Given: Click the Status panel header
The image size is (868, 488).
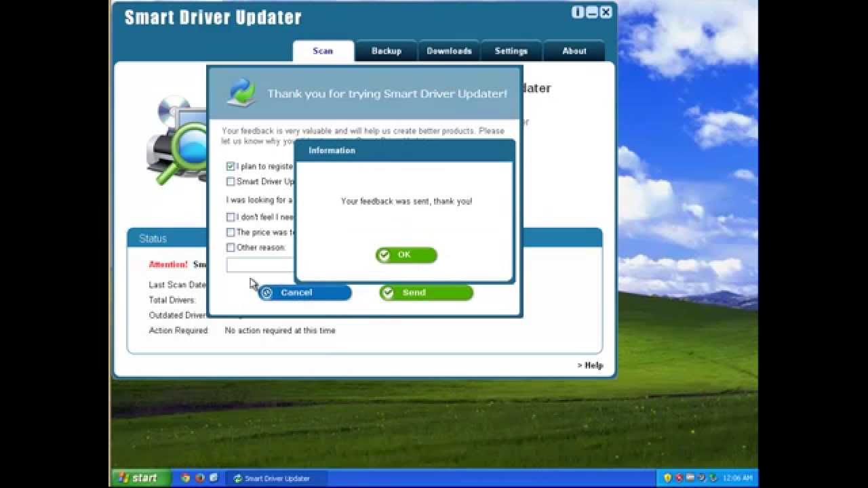Looking at the screenshot, I should pyautogui.click(x=365, y=238).
